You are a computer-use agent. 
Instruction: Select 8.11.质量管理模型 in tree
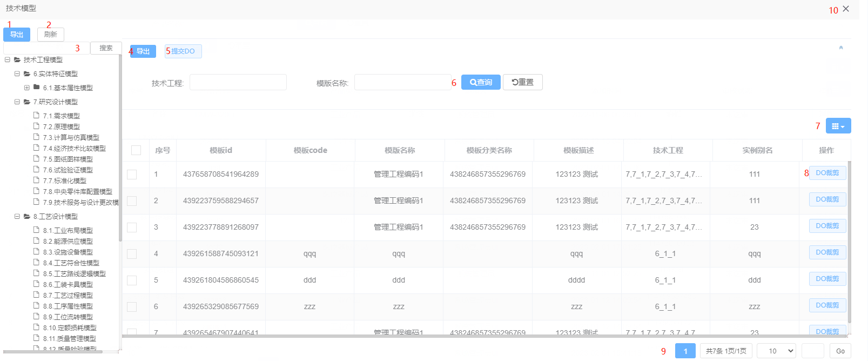pyautogui.click(x=70, y=339)
